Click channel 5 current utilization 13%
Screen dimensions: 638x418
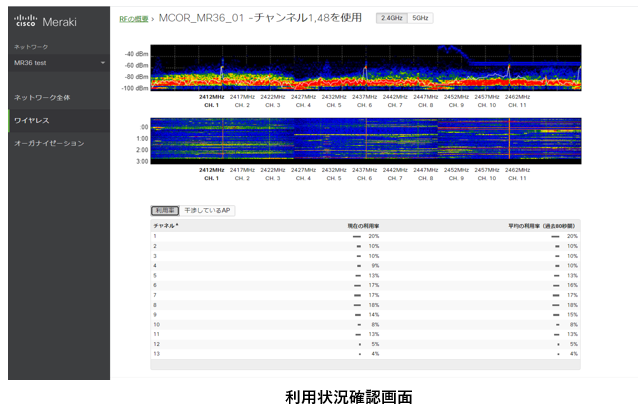coord(374,276)
